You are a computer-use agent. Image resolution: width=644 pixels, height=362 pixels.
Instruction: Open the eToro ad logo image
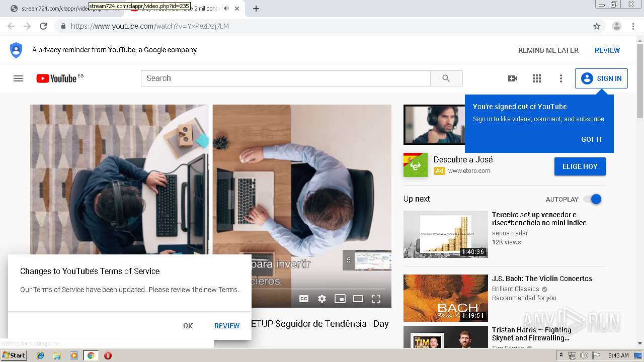tap(416, 165)
